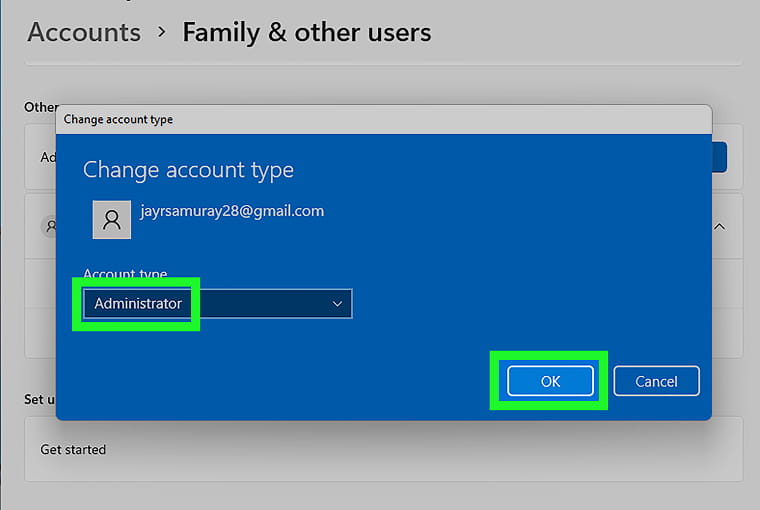
Task: Click the chevron arrow in Account type combo box
Action: click(x=337, y=304)
